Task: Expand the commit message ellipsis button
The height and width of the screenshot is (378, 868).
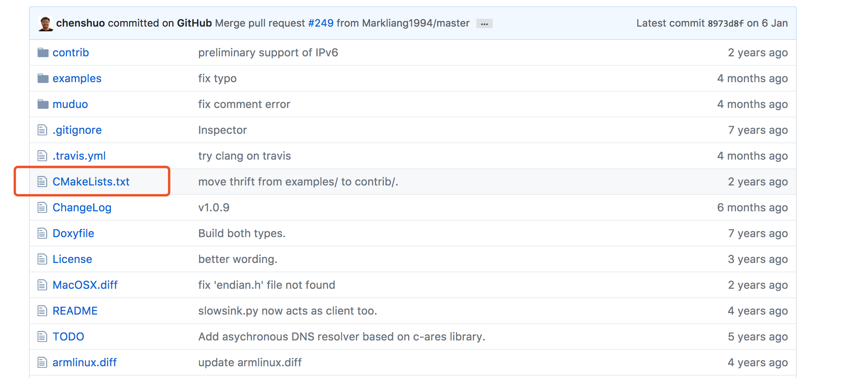Action: click(484, 23)
